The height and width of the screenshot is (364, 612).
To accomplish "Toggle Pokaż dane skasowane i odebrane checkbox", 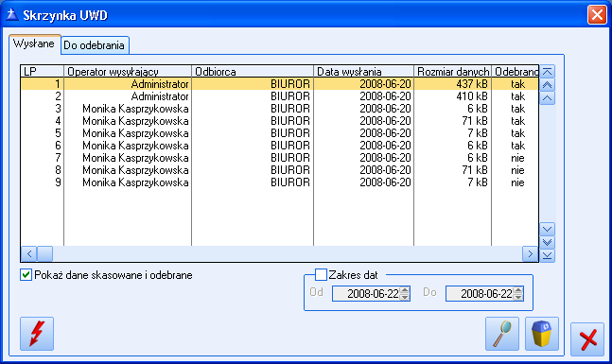I will tap(26, 275).
